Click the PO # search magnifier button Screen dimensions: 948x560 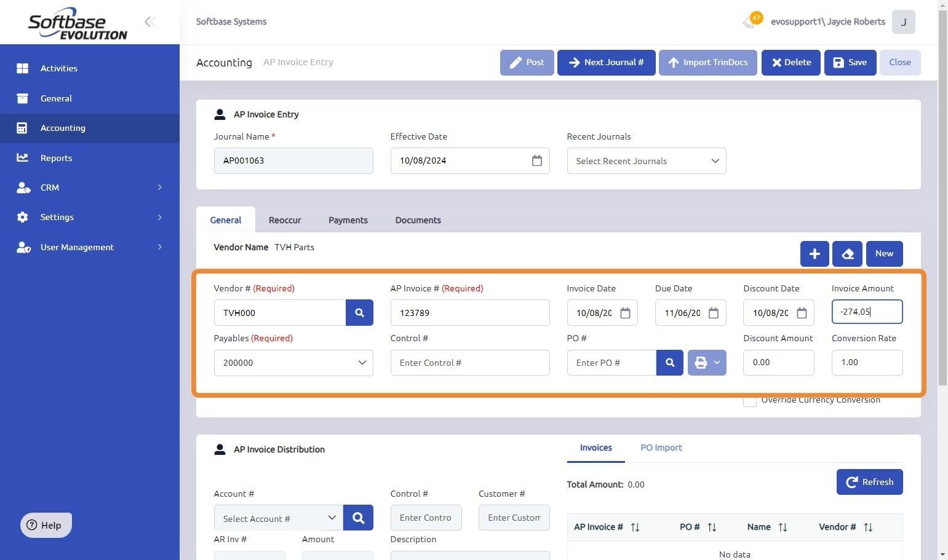[669, 363]
